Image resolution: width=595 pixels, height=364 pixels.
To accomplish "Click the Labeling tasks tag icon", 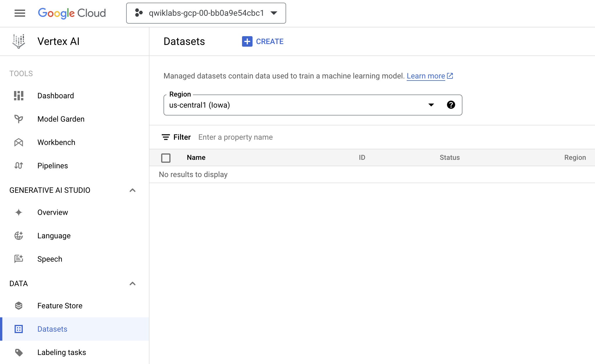I will pyautogui.click(x=19, y=352).
